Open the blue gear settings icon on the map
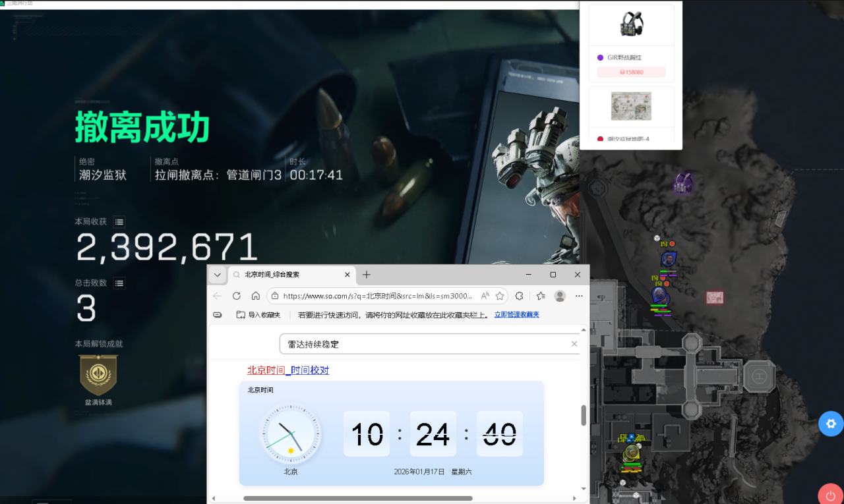Screen dimensions: 844x504 tap(830, 424)
